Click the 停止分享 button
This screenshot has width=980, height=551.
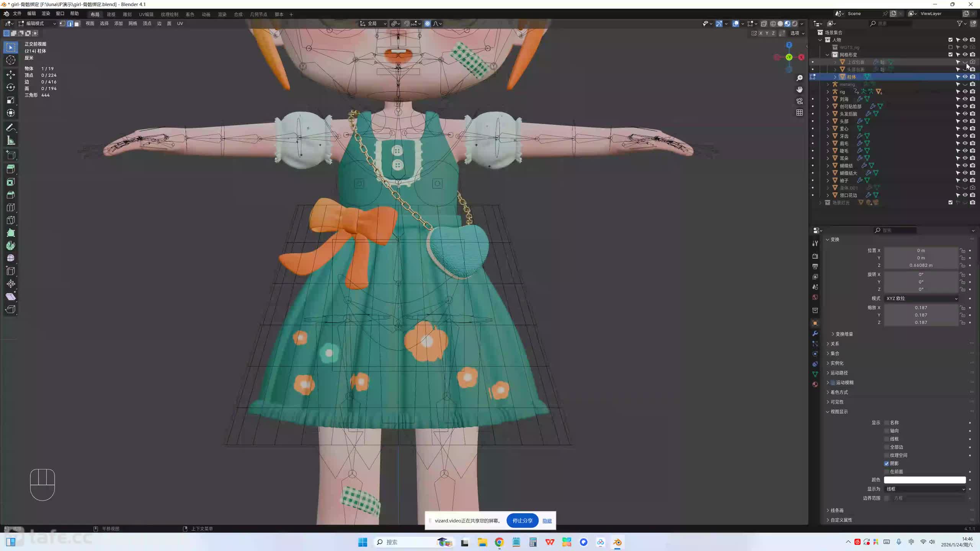pyautogui.click(x=522, y=520)
